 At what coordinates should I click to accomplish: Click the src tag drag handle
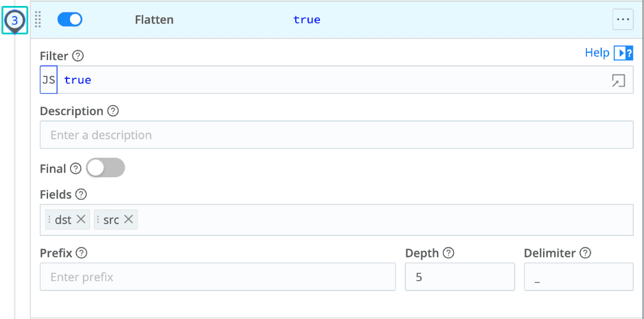pos(98,219)
